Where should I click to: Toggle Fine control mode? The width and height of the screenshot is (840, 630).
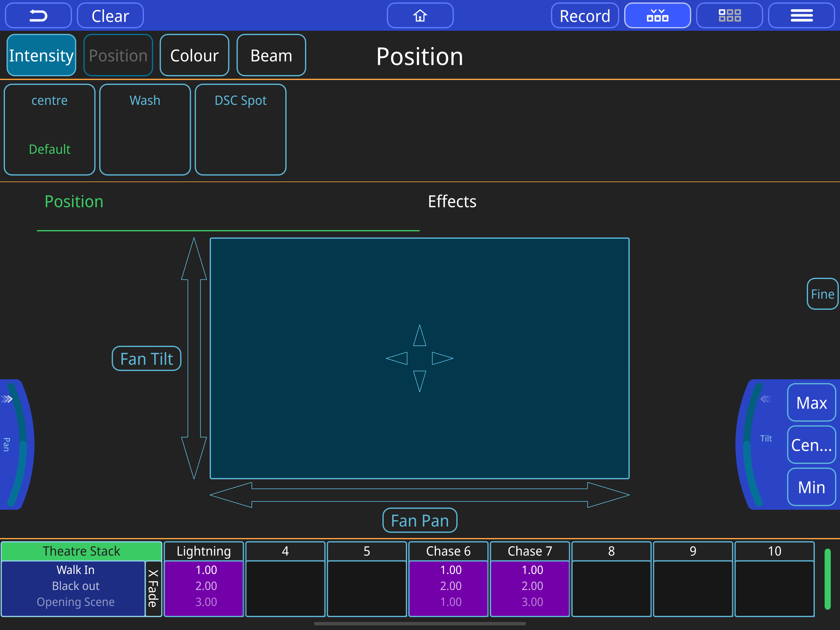click(x=822, y=294)
